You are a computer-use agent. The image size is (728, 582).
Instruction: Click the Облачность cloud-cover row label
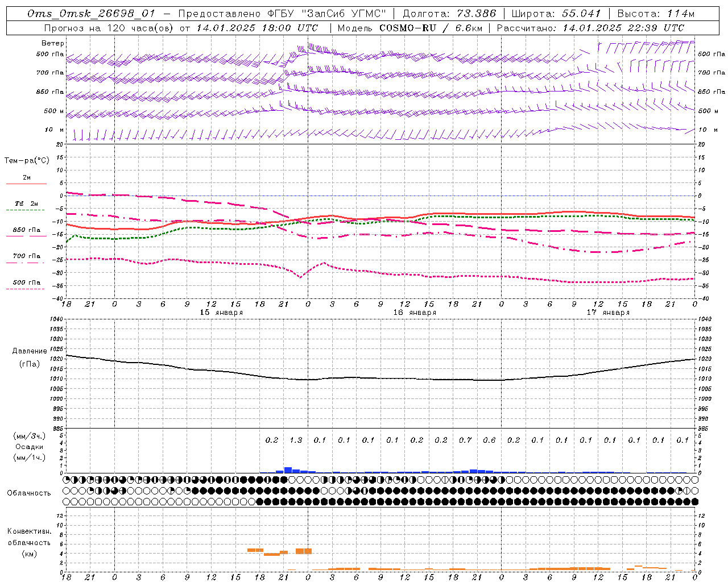click(x=29, y=493)
